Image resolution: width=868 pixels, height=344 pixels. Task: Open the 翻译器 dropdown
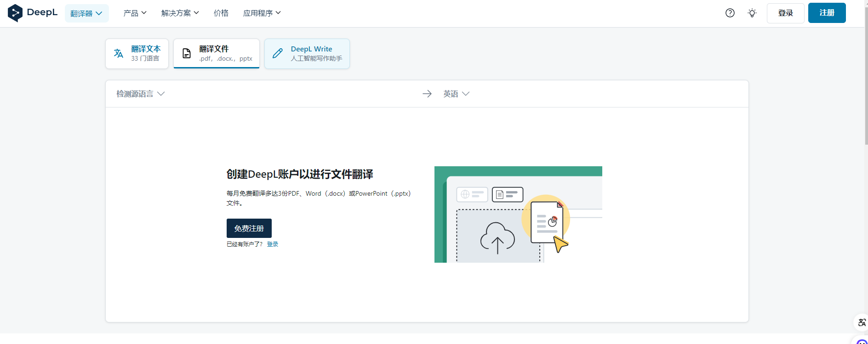(86, 13)
